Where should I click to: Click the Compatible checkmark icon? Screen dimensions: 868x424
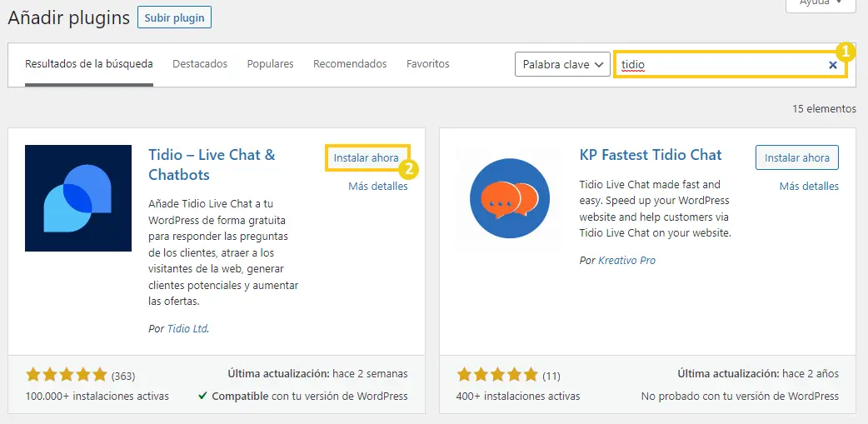point(203,396)
